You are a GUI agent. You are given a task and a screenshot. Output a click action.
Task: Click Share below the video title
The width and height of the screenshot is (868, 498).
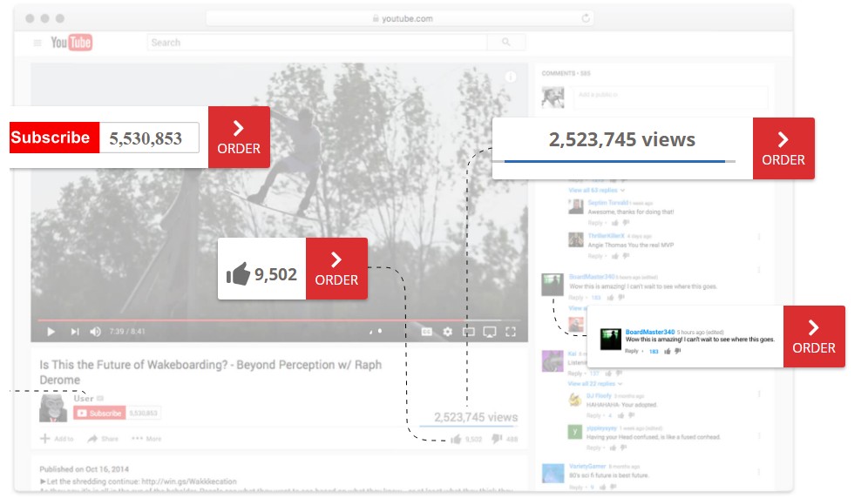pos(103,439)
